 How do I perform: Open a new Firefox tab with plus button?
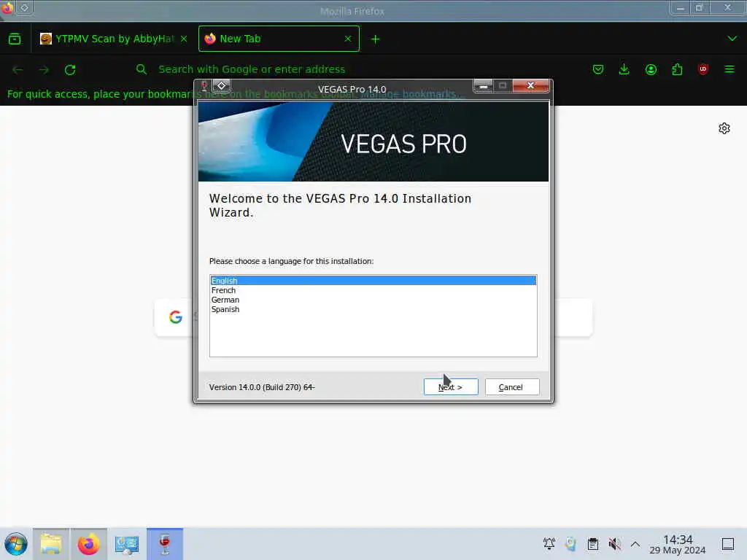coord(376,39)
